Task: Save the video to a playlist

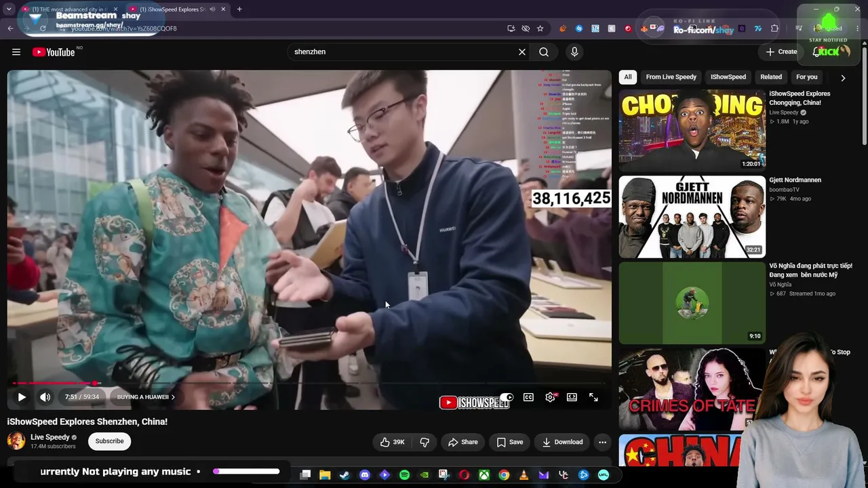Action: pyautogui.click(x=509, y=442)
